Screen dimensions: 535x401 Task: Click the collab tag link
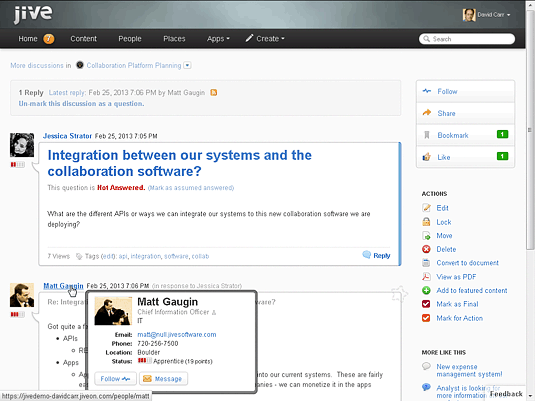200,256
